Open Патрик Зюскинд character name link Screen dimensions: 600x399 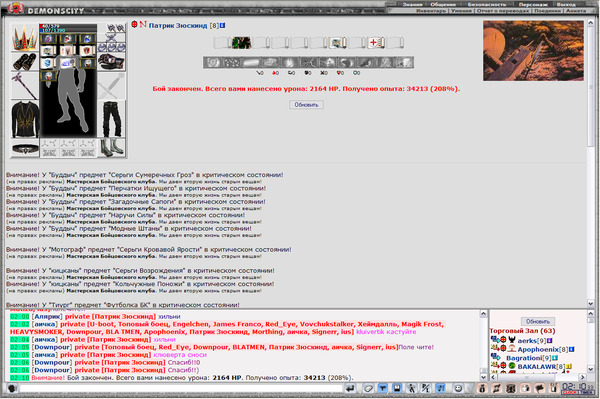click(x=178, y=26)
